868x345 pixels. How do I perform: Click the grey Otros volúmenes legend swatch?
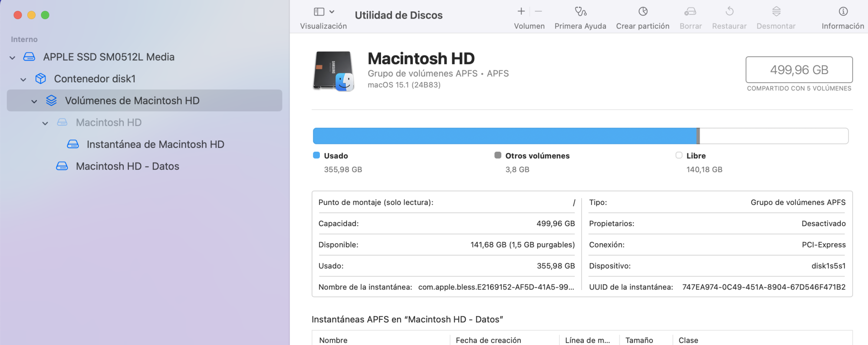(498, 155)
